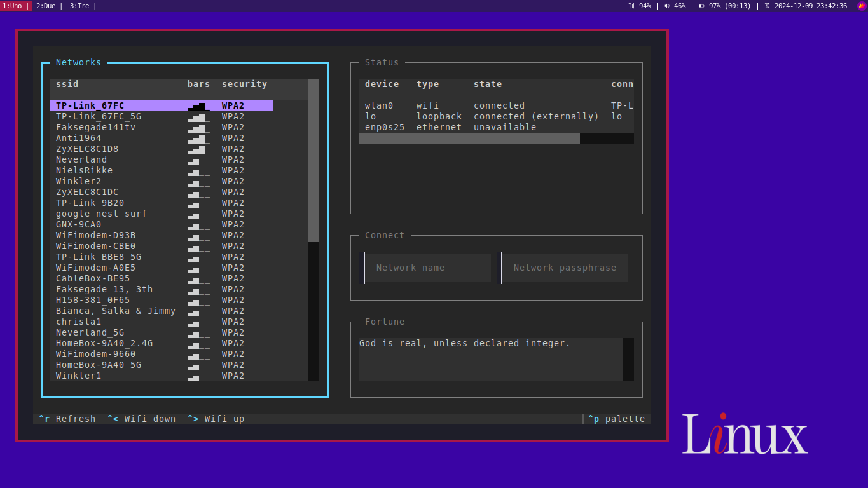Select the WiFimodem-9660 network
The height and width of the screenshot is (488, 868).
(162, 354)
